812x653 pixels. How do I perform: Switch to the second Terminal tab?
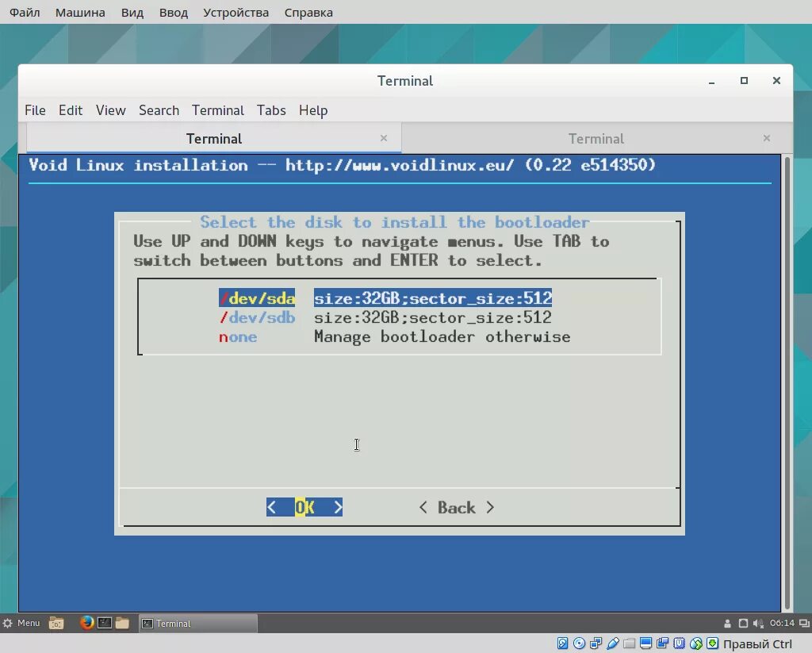(x=596, y=138)
